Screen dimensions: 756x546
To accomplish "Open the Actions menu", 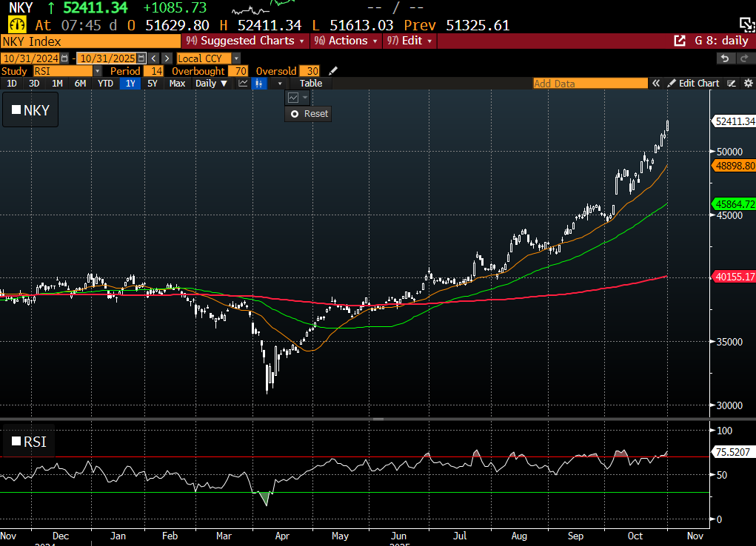I will [x=345, y=41].
